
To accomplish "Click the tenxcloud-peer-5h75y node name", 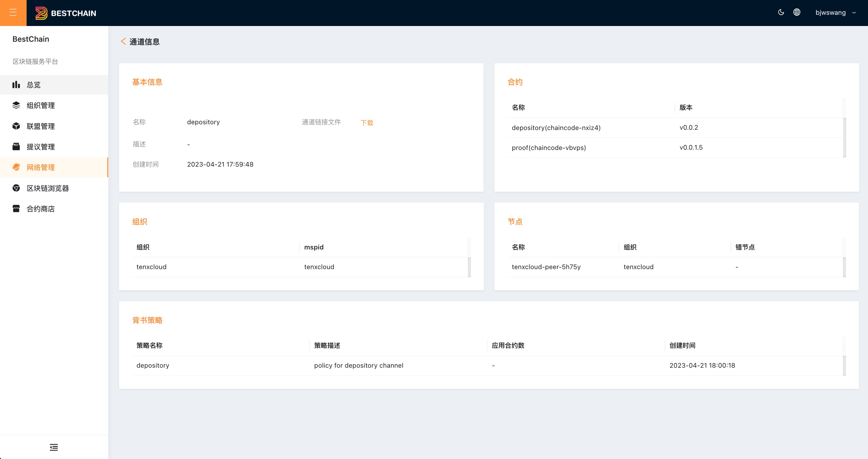I will point(546,267).
